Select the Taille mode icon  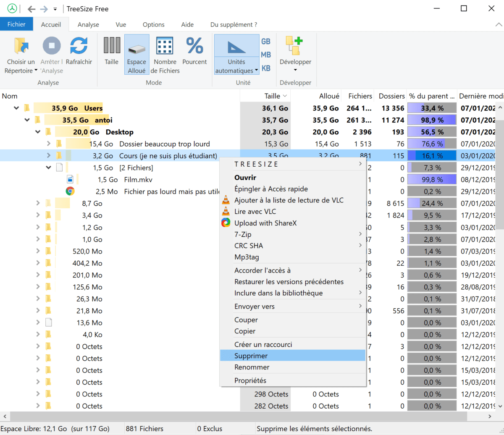(111, 45)
